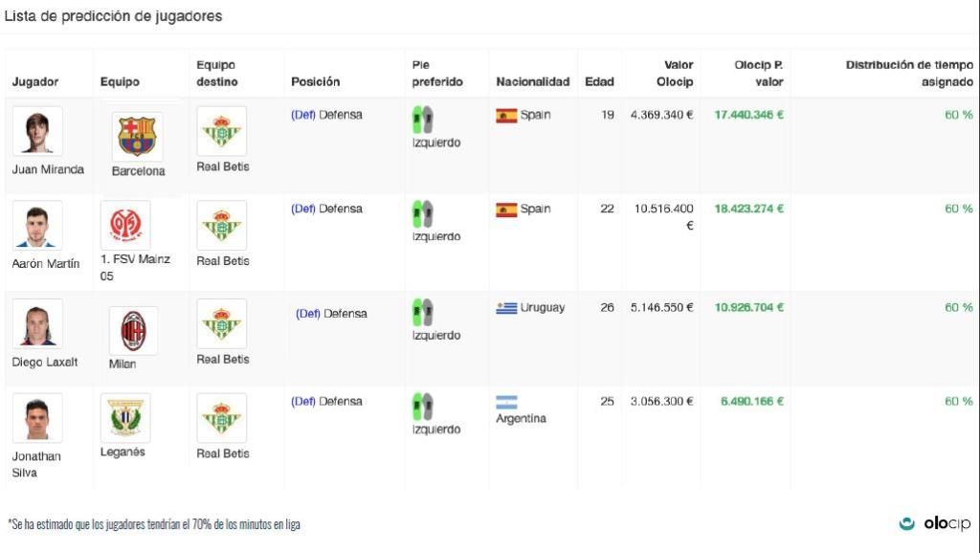Click the FC Barcelona club crest
980x553 pixels.
(137, 137)
